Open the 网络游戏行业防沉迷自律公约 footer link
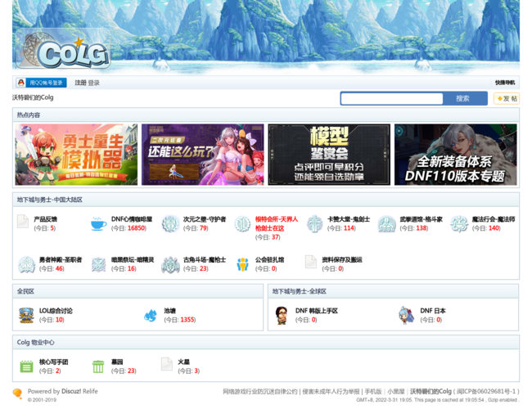 (x=260, y=391)
